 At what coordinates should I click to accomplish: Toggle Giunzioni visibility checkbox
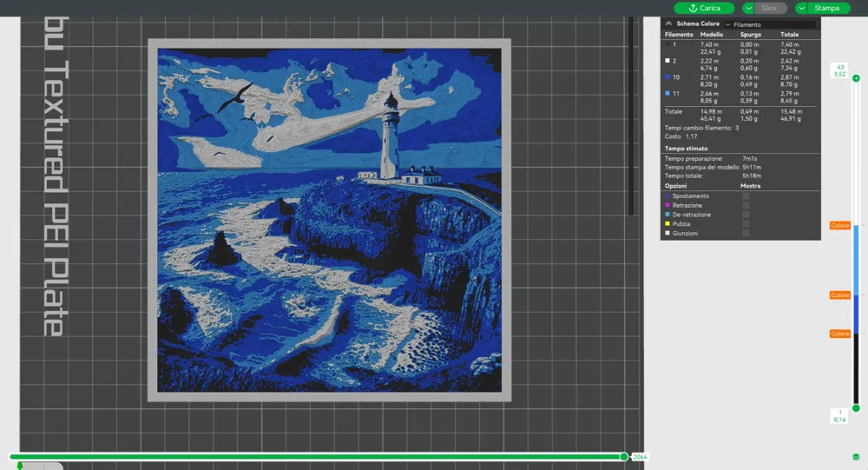746,233
